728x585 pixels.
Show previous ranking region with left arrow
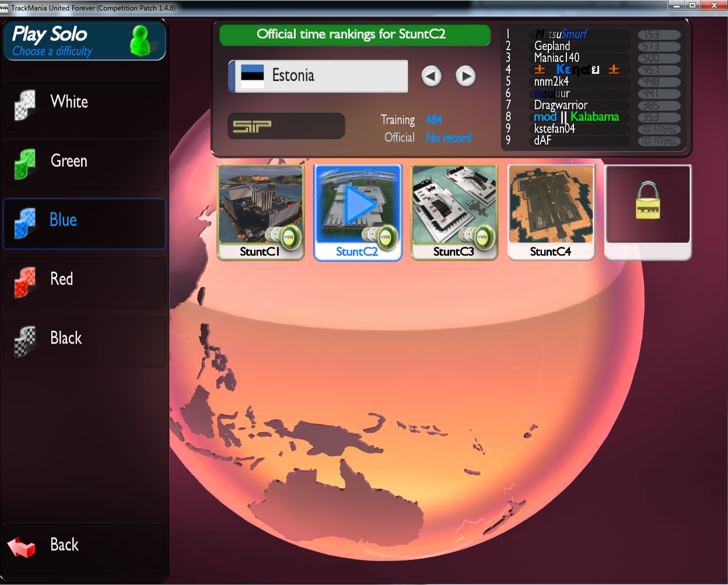click(431, 76)
